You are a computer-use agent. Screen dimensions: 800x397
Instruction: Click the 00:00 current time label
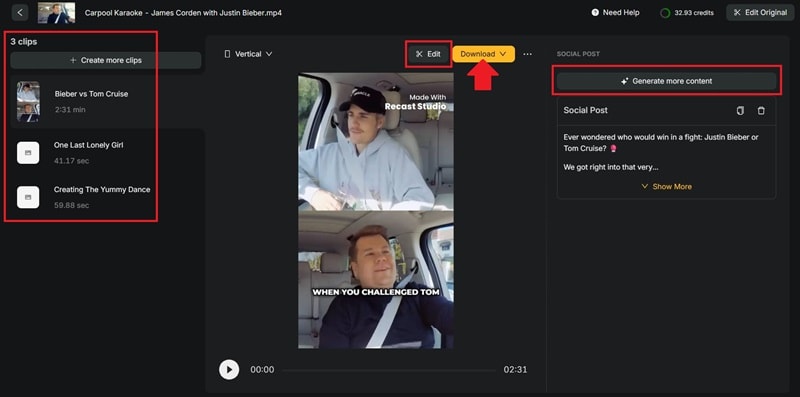(262, 370)
